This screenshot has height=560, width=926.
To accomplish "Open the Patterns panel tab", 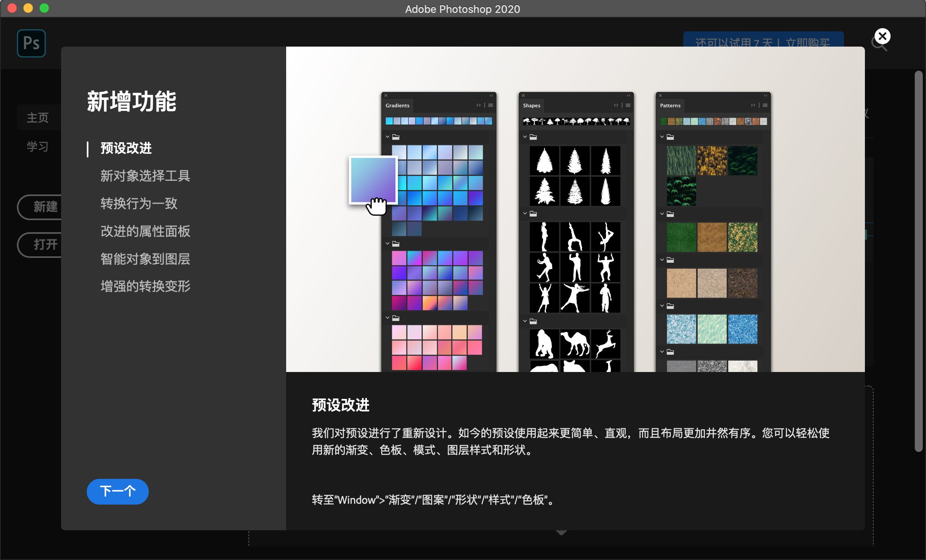I will [670, 106].
